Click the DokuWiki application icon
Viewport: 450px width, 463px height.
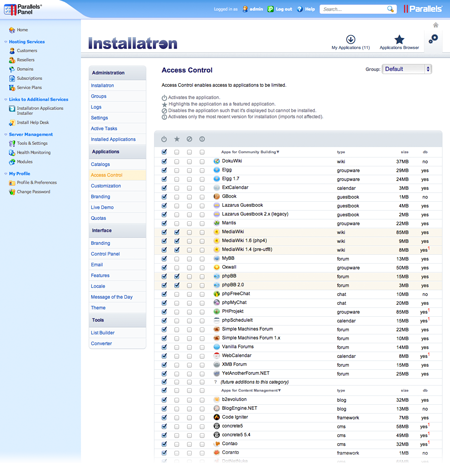(x=217, y=161)
